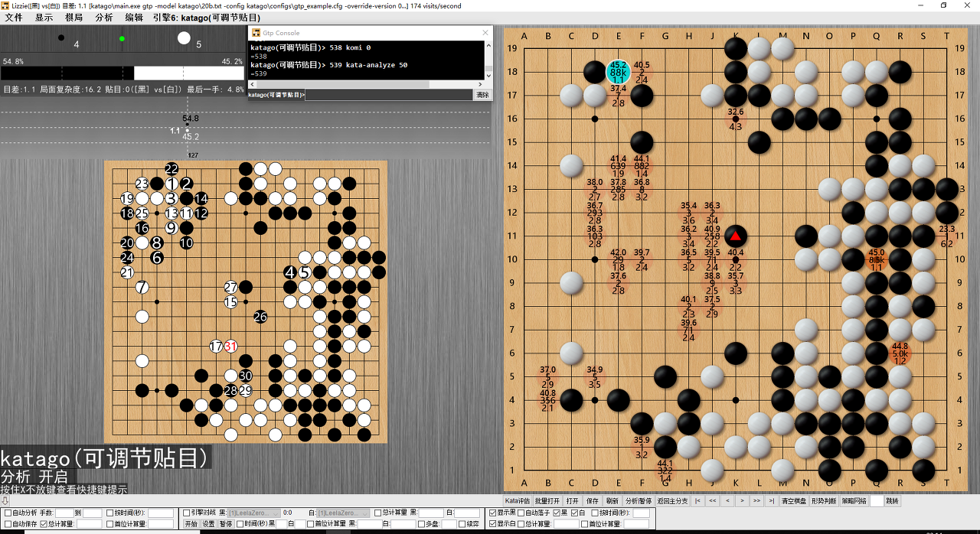Click 开始 in engine battle panel
This screenshot has height=534, width=980.
pyautogui.click(x=191, y=524)
